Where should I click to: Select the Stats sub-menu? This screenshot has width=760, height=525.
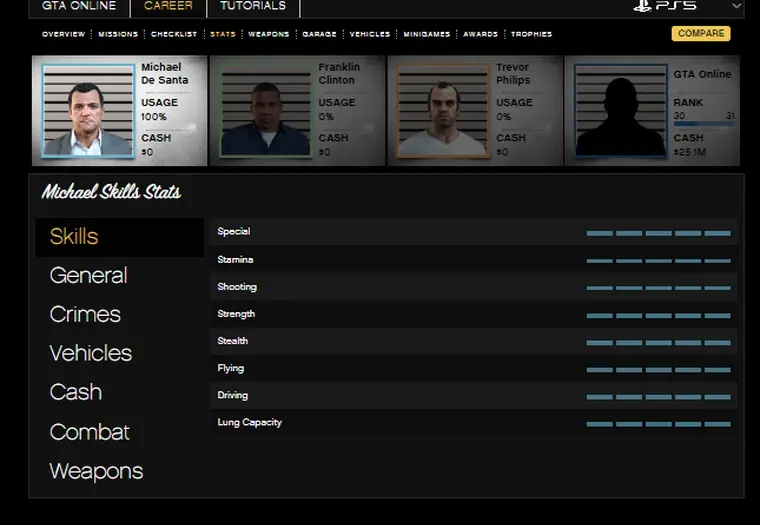[223, 34]
